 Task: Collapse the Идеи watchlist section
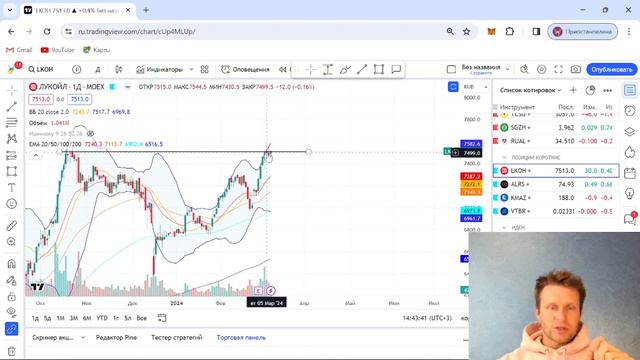(504, 227)
